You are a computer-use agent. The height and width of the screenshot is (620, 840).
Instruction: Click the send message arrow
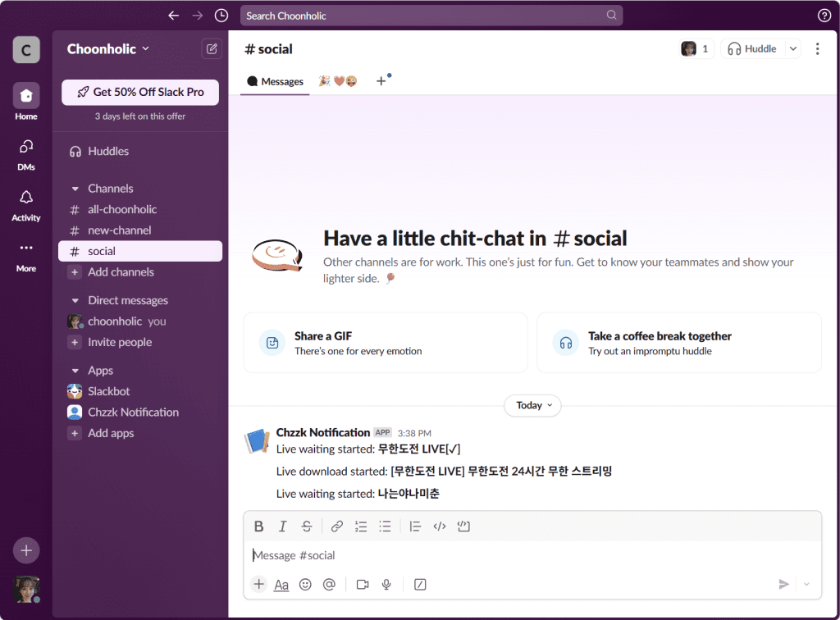coord(783,584)
